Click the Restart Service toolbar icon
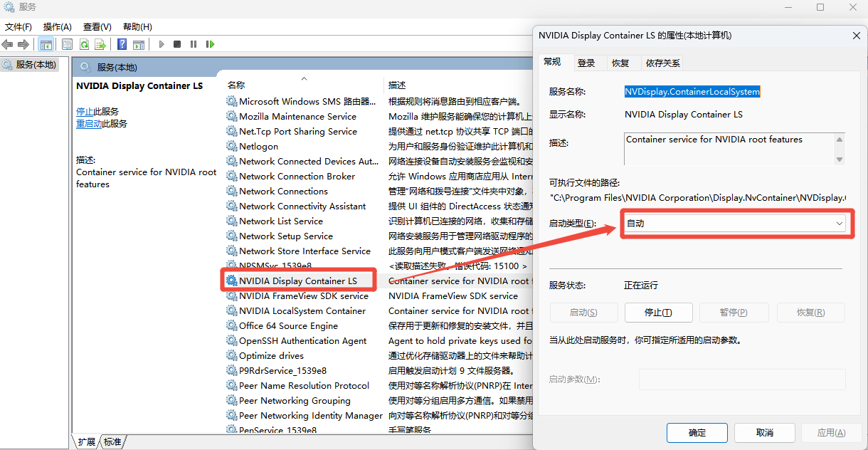Viewport: 868px width, 450px height. [210, 44]
